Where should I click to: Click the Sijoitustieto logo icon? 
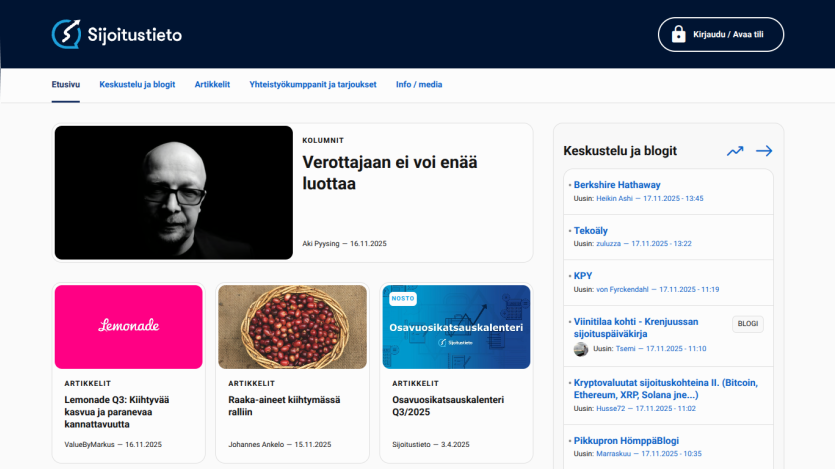click(x=66, y=34)
